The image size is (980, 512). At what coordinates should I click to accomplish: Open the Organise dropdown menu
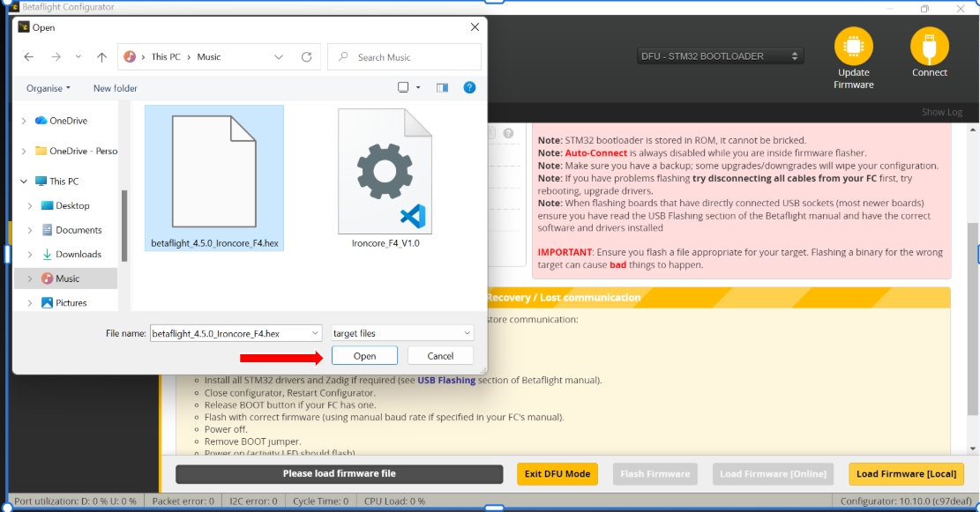click(49, 88)
